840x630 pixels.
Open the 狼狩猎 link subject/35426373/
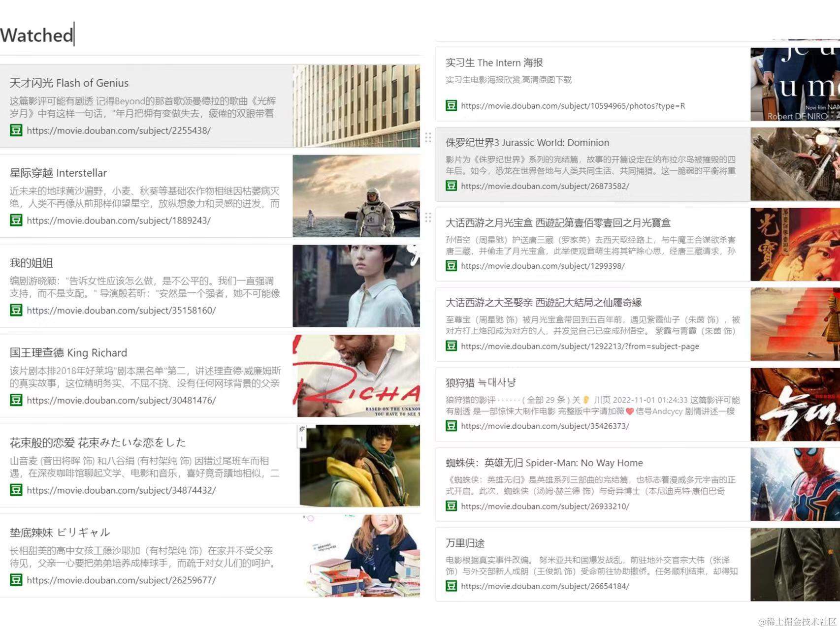pyautogui.click(x=545, y=426)
